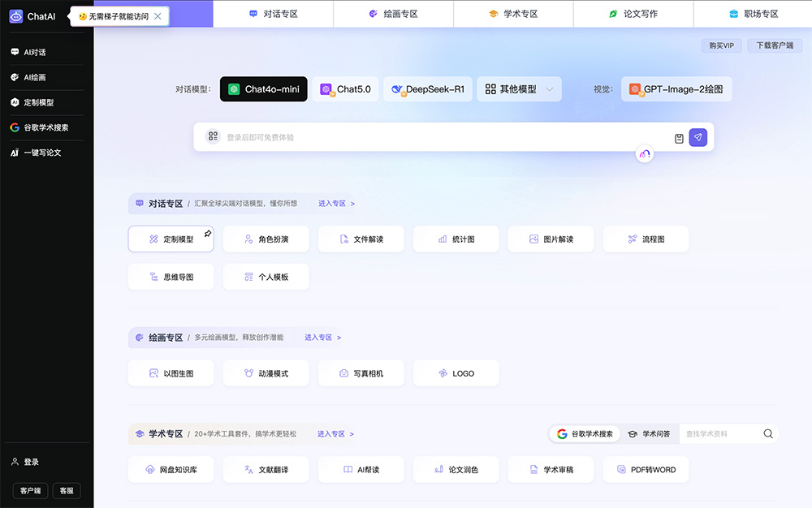Screen dimensions: 812x508
Task: Open the 写真相机 card
Action: click(x=361, y=373)
